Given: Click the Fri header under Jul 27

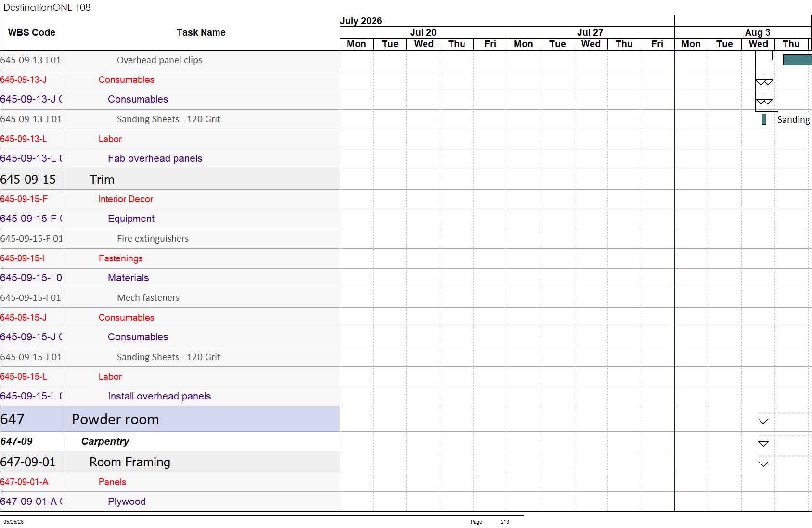Looking at the screenshot, I should point(657,44).
